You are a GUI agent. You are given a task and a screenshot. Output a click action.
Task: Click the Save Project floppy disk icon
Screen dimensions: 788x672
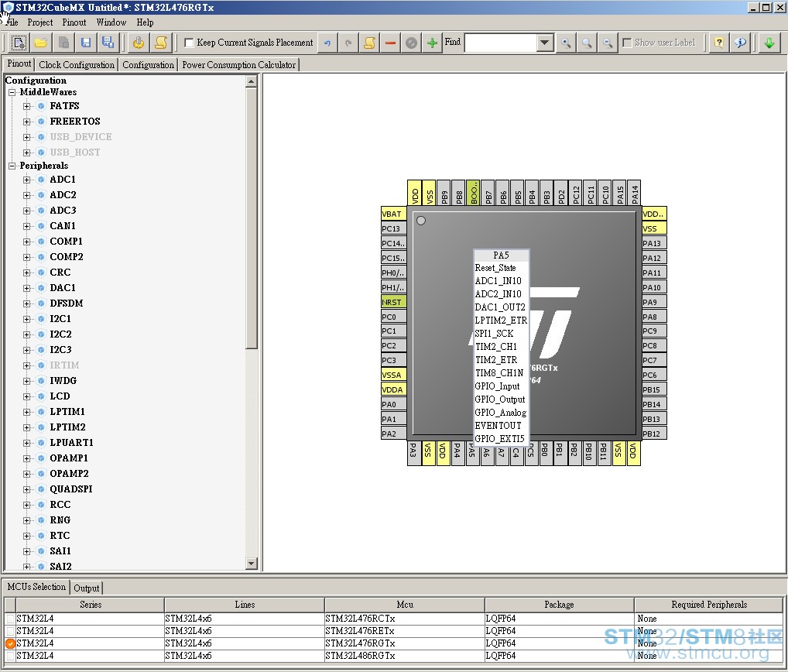[86, 43]
